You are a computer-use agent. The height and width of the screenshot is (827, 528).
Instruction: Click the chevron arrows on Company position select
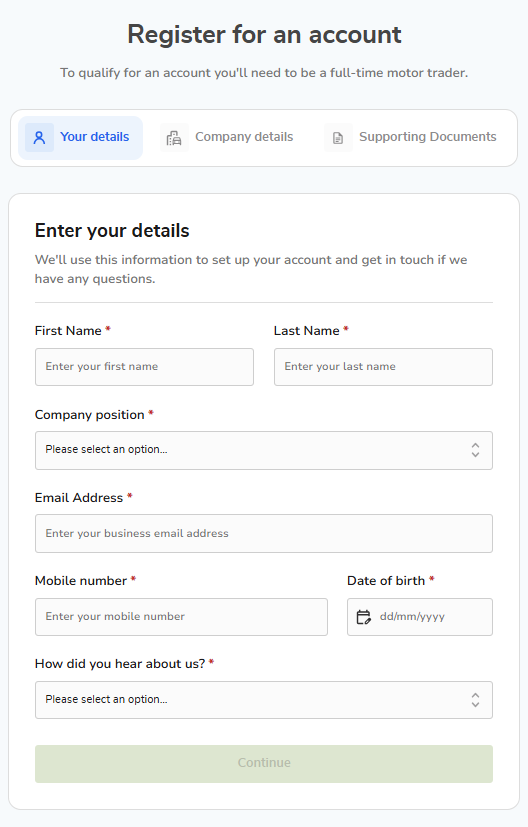point(475,450)
